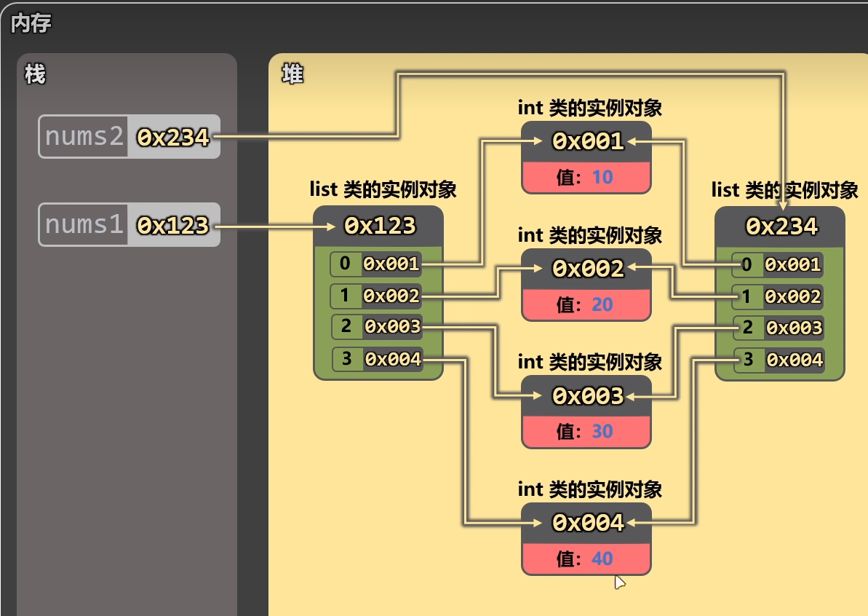Select the 0x123 list object header
Screen dimensions: 868x616
point(378,226)
